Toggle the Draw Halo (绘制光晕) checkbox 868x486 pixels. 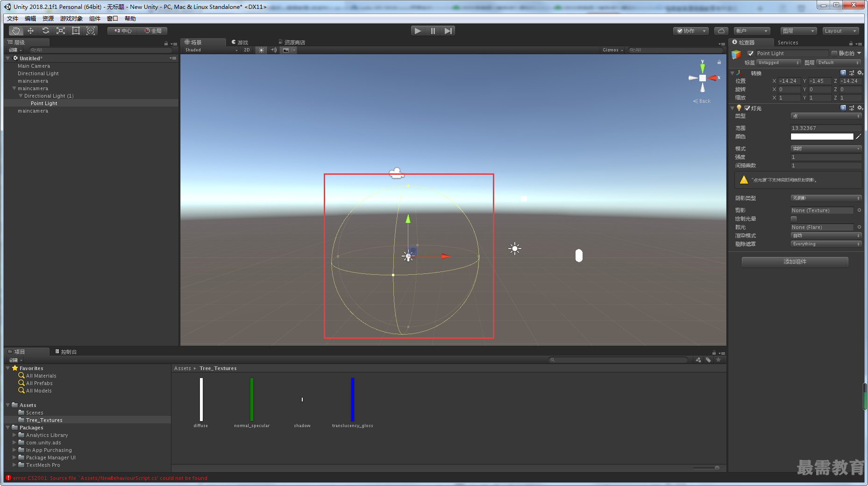coord(793,219)
